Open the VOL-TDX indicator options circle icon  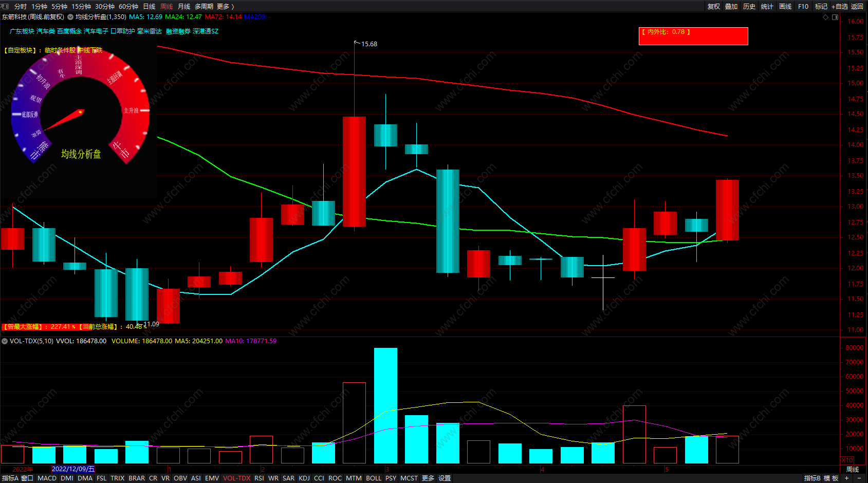[5, 341]
